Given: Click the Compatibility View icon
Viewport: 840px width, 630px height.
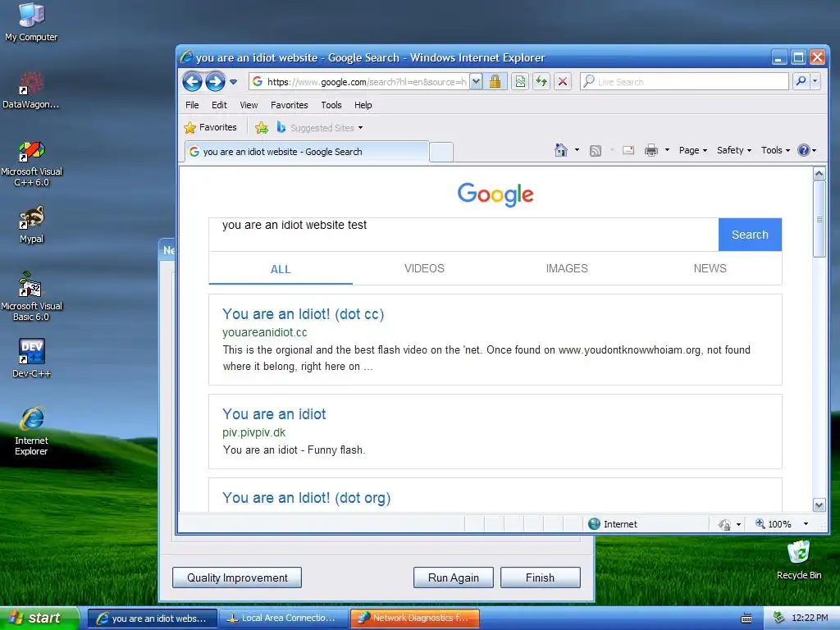Looking at the screenshot, I should click(520, 82).
